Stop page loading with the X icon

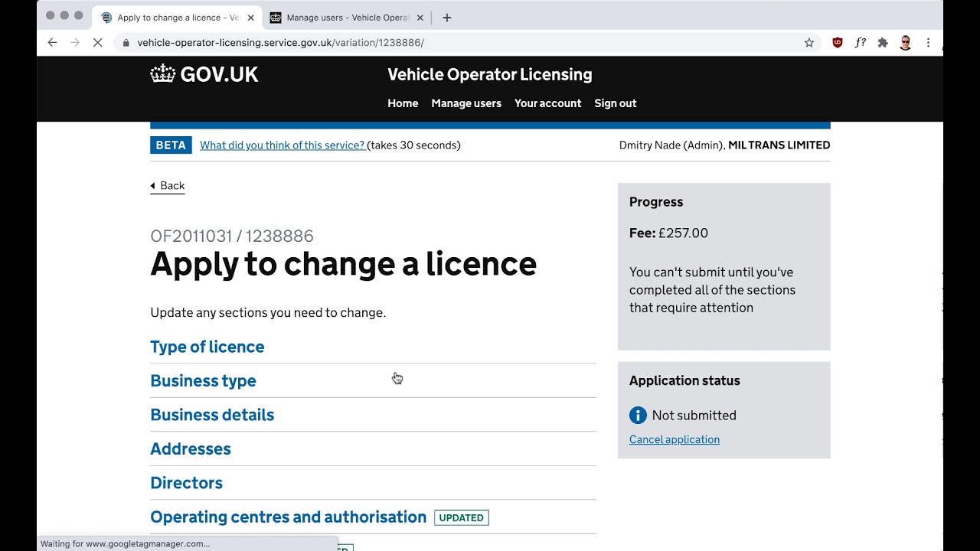[x=98, y=43]
